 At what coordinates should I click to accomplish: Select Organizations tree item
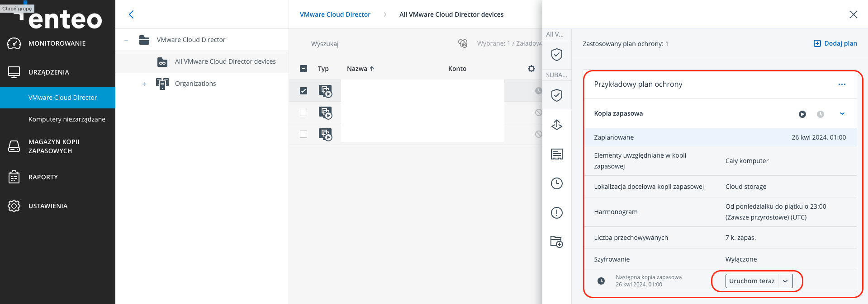(x=195, y=84)
